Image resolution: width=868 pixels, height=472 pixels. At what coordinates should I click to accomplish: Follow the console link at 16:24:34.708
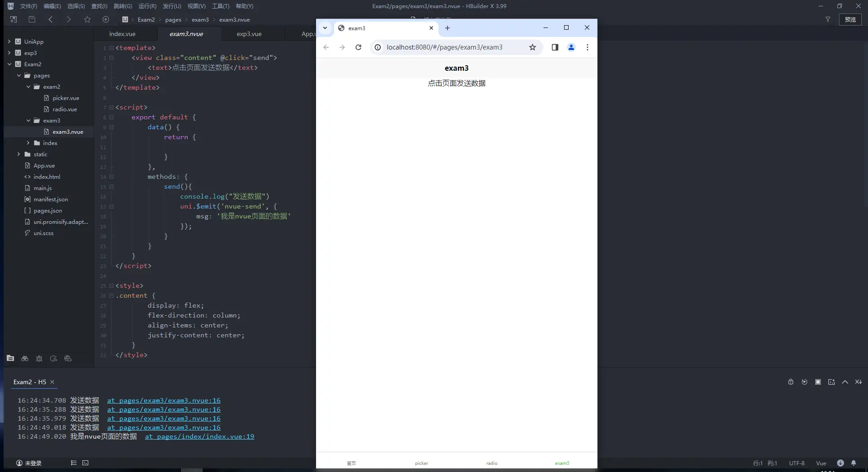tap(164, 400)
